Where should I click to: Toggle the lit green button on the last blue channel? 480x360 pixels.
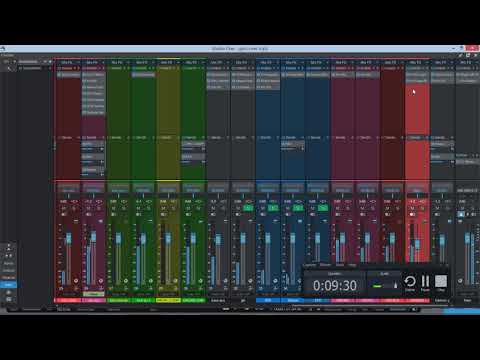(323, 208)
